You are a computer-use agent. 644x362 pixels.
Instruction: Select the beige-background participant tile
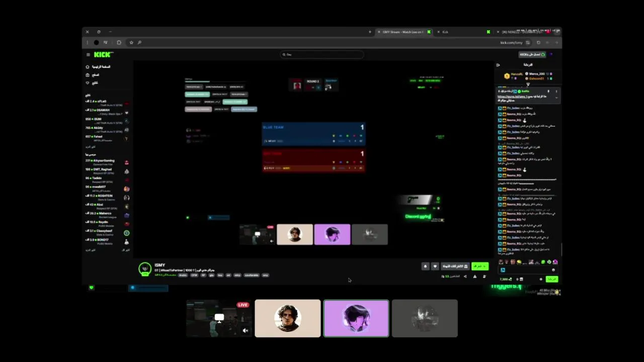pos(287,318)
